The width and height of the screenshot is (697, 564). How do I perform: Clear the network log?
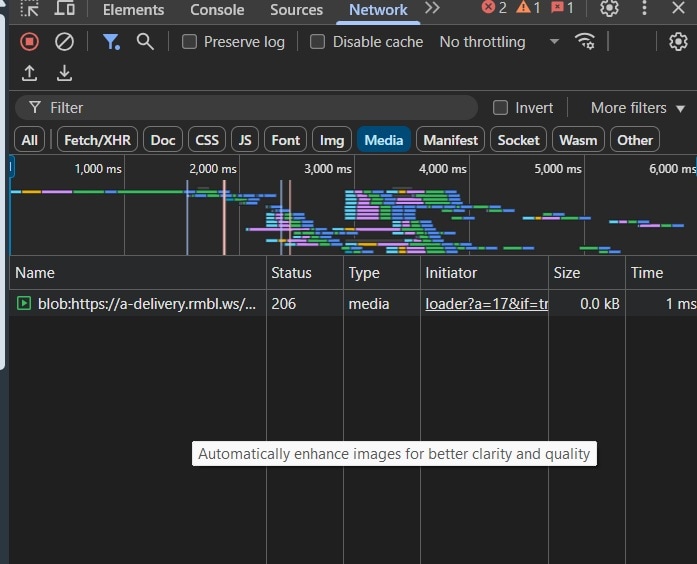point(64,42)
